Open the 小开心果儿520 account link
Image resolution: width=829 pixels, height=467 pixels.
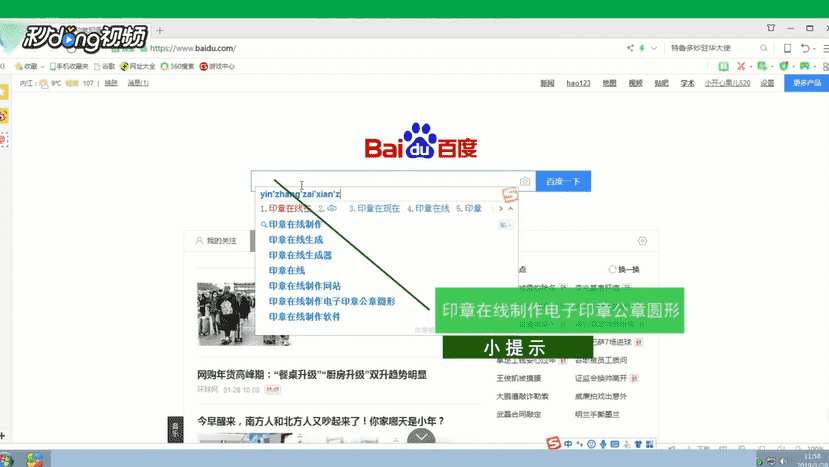[727, 83]
